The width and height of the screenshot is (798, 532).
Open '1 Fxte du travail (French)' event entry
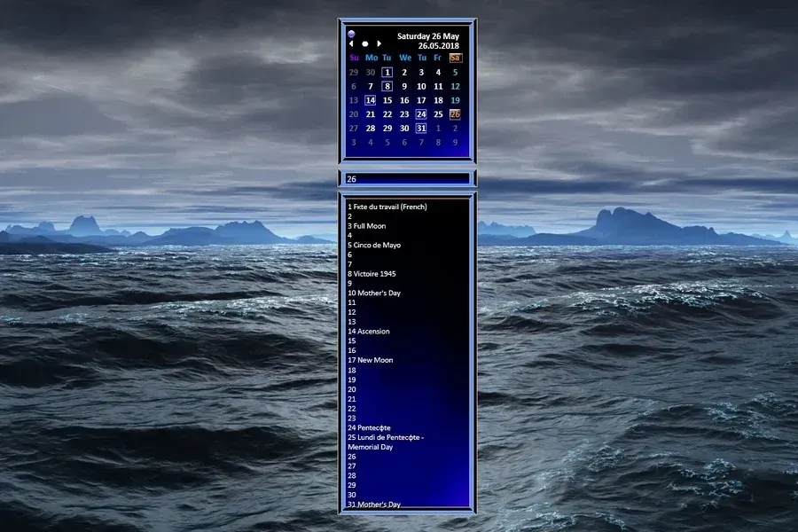[387, 207]
